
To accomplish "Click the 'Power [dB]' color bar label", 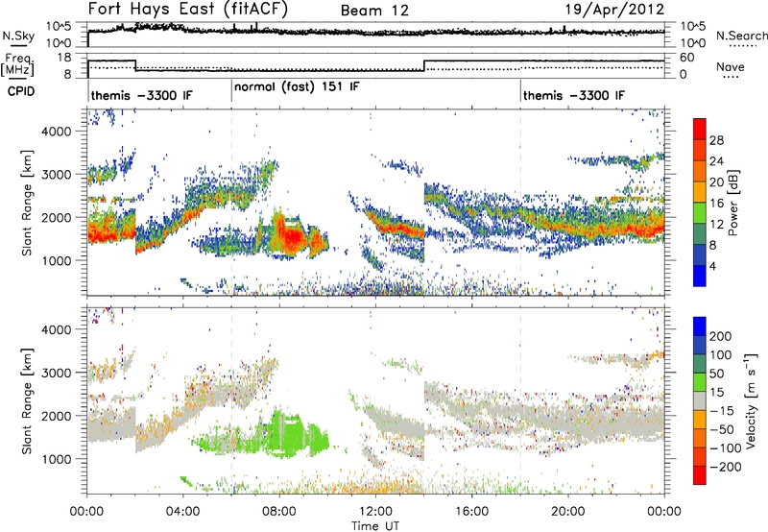I will click(x=733, y=203).
